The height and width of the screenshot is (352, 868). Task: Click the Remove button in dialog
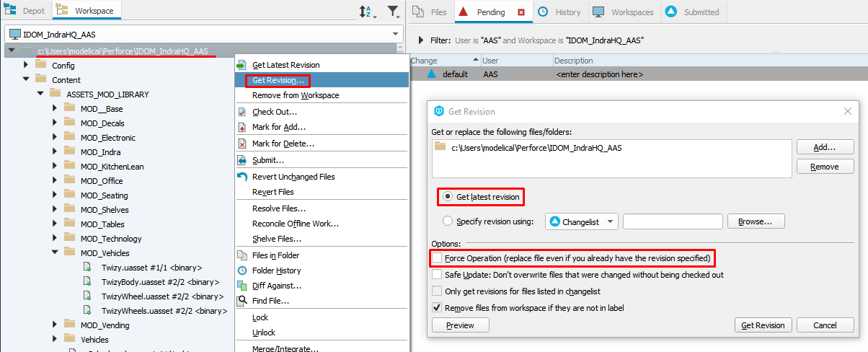pos(825,167)
